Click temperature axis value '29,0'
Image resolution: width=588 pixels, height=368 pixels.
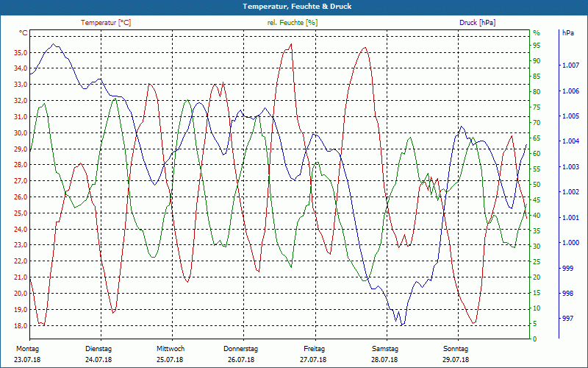click(x=21, y=149)
